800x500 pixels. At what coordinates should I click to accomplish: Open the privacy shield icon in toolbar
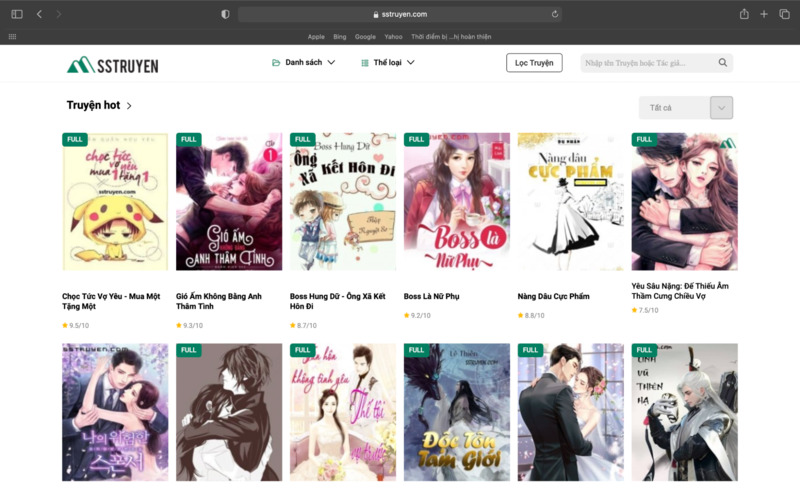225,14
